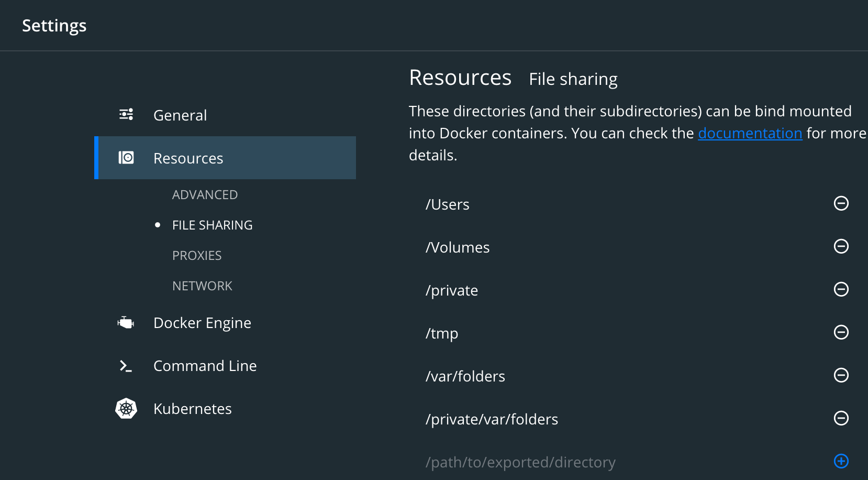Switch to the Kubernetes settings tab

pyautogui.click(x=192, y=409)
